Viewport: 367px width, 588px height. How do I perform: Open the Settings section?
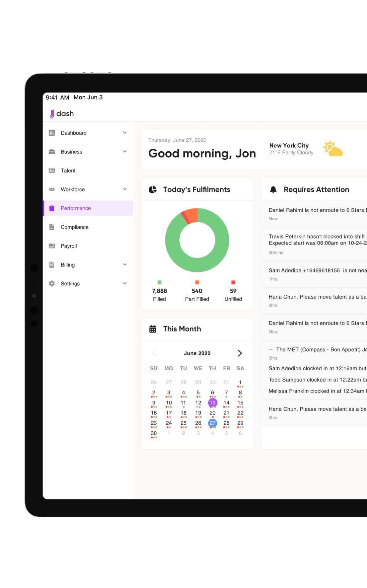click(x=88, y=284)
